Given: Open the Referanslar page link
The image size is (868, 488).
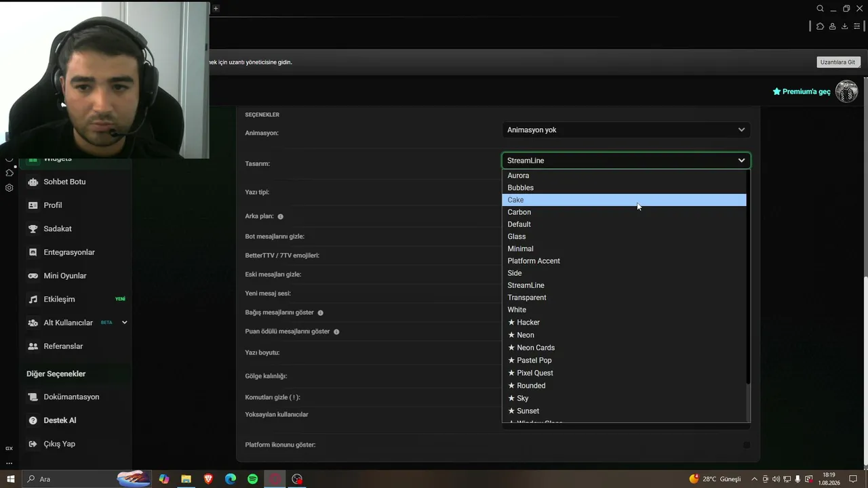Looking at the screenshot, I should [x=63, y=346].
